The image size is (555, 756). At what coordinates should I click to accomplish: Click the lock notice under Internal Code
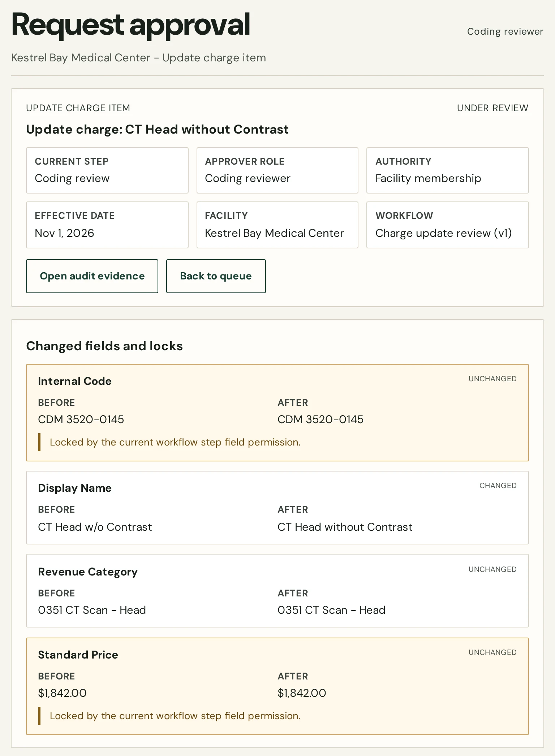(x=175, y=442)
